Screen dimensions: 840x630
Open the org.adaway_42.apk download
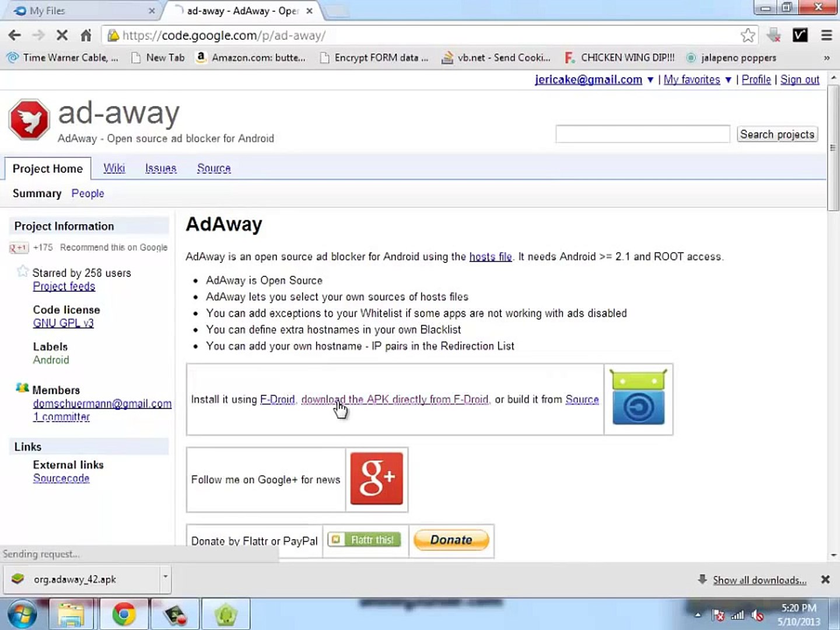click(x=82, y=579)
